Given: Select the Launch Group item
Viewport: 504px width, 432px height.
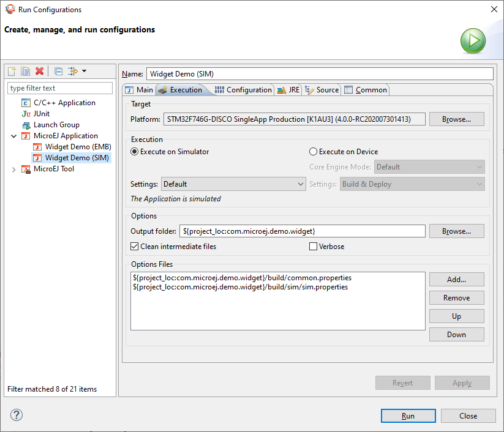Looking at the screenshot, I should point(56,125).
